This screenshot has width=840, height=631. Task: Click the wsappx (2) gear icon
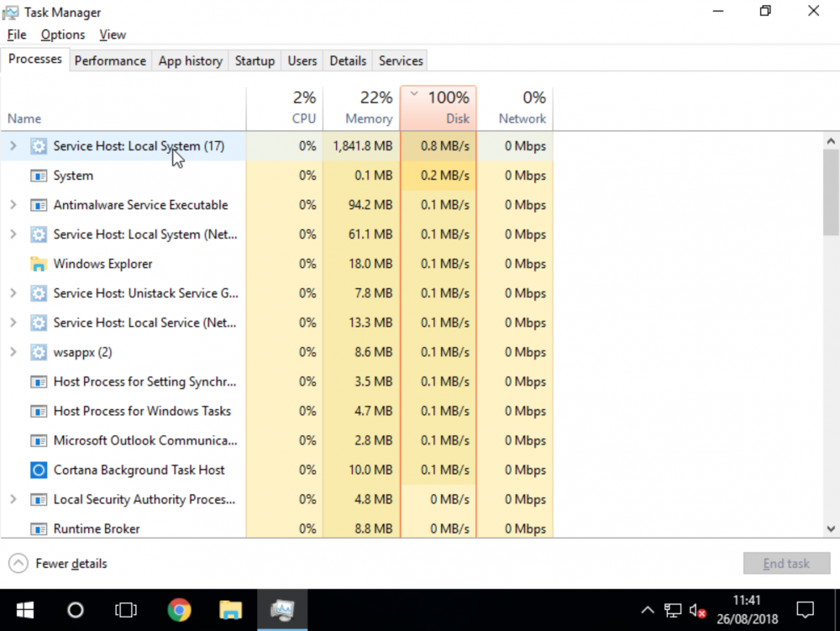(39, 352)
